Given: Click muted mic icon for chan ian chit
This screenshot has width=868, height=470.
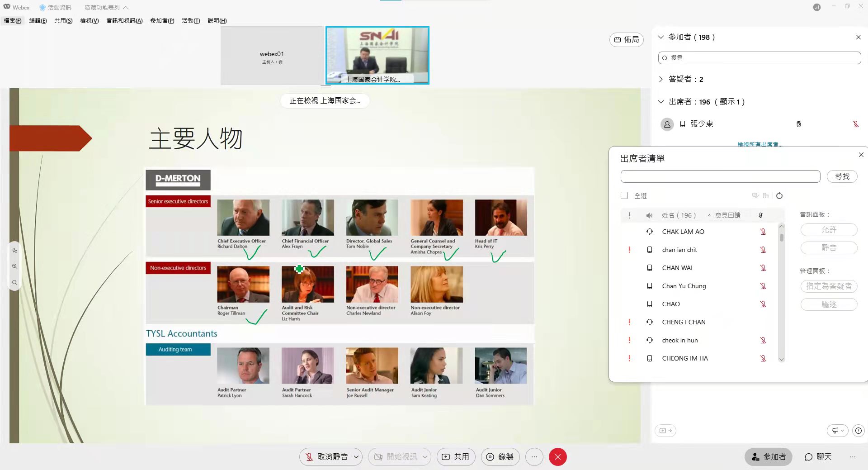Looking at the screenshot, I should [763, 250].
